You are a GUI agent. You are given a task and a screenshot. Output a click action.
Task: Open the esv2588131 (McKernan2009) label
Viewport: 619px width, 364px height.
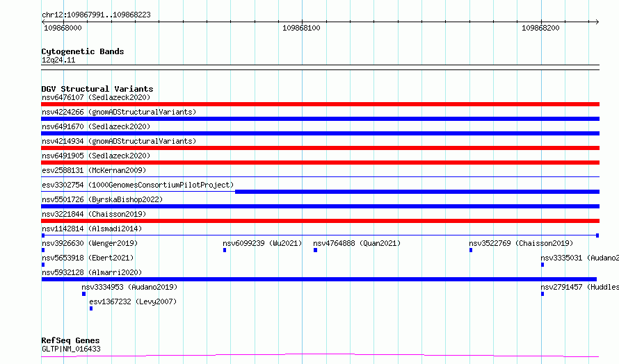(x=94, y=170)
